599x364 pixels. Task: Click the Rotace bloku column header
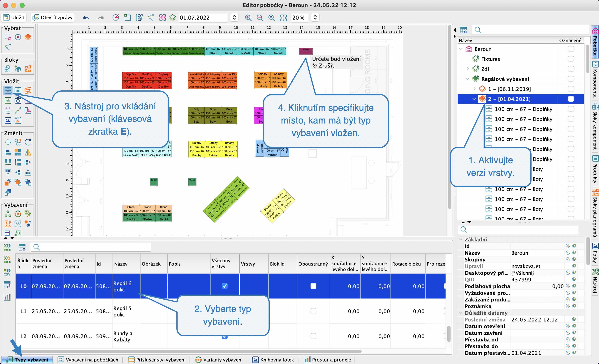coord(408,264)
